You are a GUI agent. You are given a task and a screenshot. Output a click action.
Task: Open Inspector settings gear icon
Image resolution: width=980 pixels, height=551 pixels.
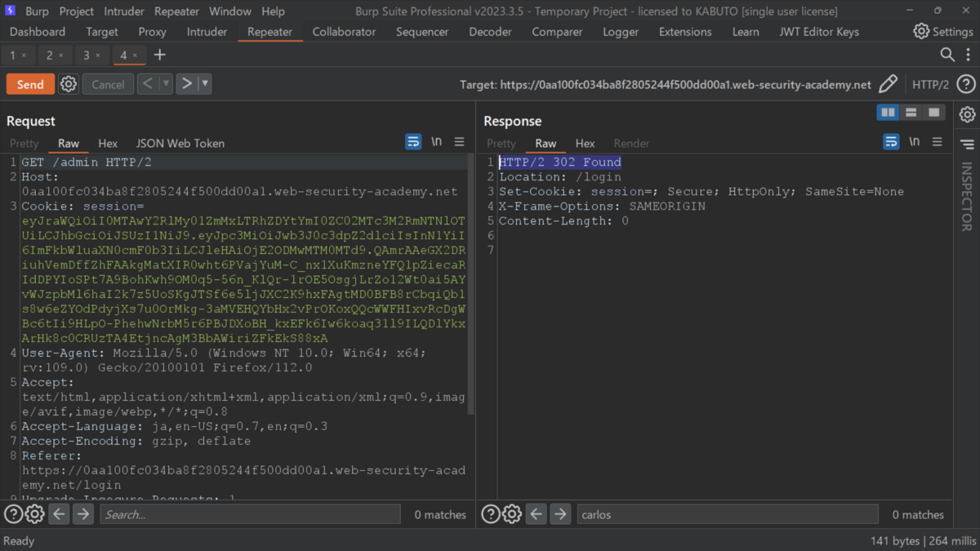(x=967, y=114)
